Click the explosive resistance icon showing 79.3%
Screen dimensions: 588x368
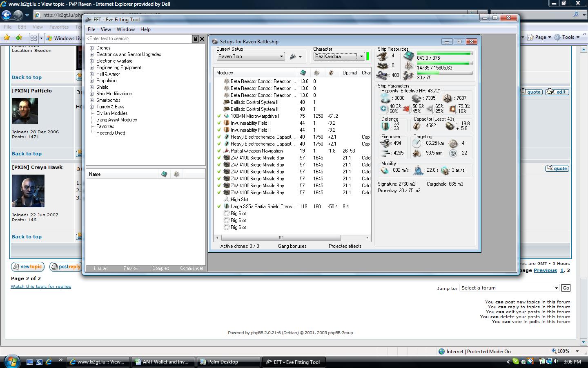(452, 108)
